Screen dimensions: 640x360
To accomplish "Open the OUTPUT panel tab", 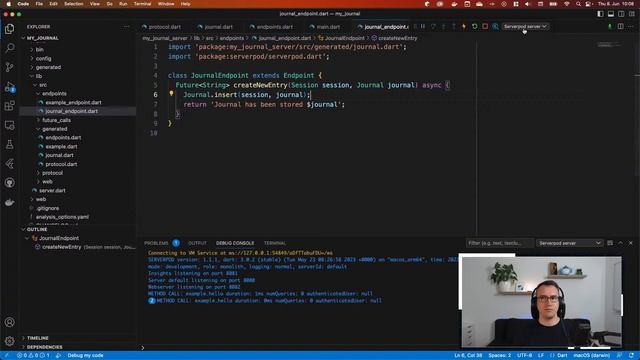I will 197,243.
